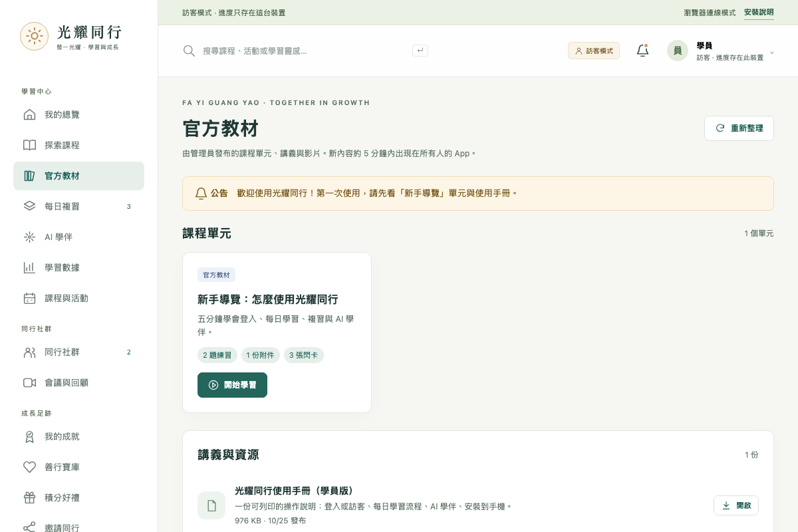
Task: Open 會議與回顧 in sidebar
Action: pyautogui.click(x=78, y=382)
